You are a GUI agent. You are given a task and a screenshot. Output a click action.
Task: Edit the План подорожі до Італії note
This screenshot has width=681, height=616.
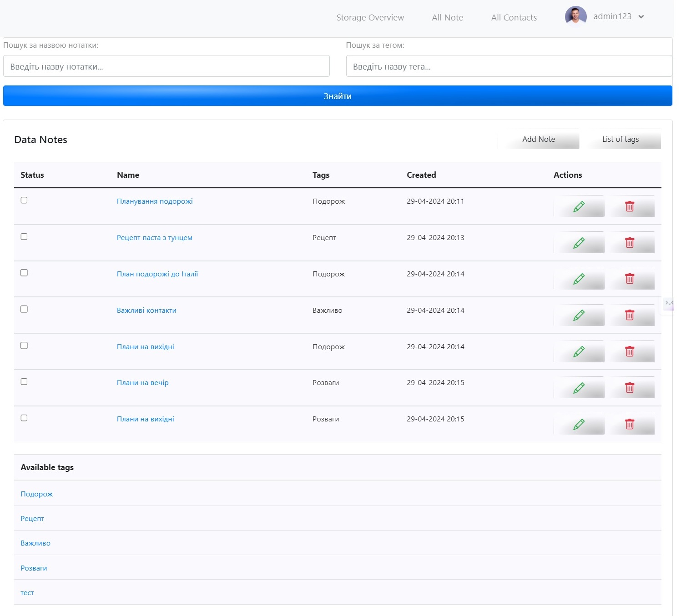[x=579, y=279]
